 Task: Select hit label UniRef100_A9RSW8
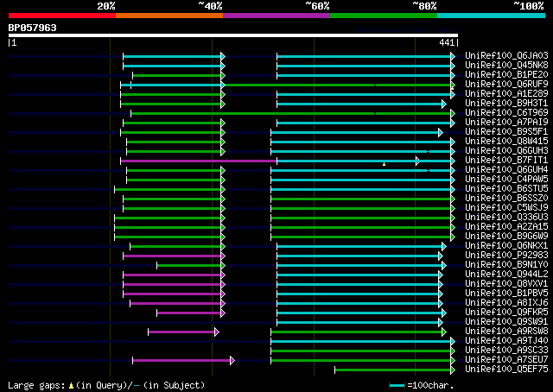pyautogui.click(x=506, y=332)
